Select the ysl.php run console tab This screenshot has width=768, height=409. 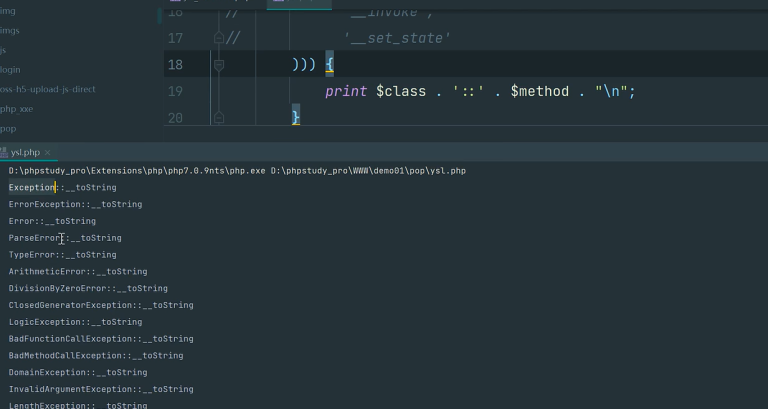click(24, 152)
